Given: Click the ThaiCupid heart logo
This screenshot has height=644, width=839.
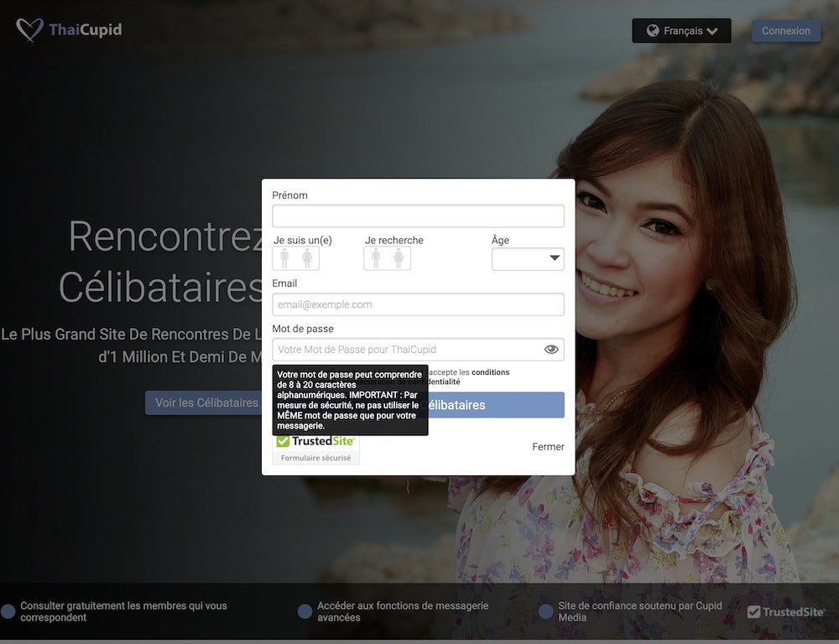Looking at the screenshot, I should [x=30, y=30].
